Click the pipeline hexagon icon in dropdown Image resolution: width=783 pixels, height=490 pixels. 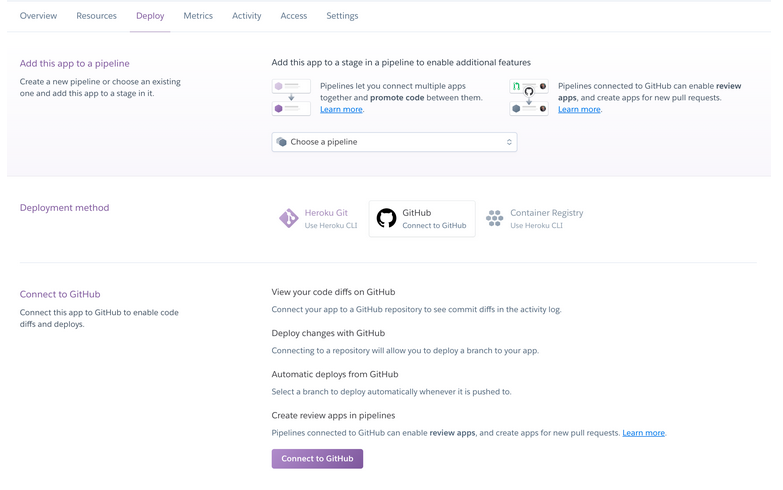pos(281,142)
